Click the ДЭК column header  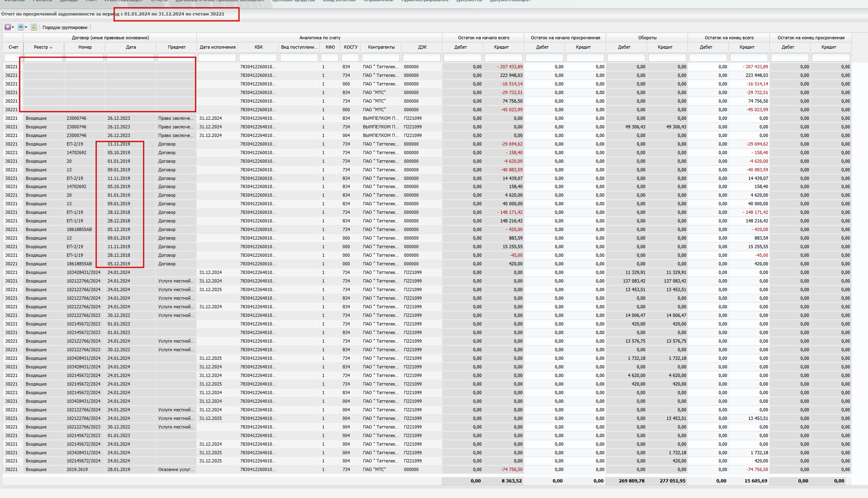pyautogui.click(x=422, y=47)
